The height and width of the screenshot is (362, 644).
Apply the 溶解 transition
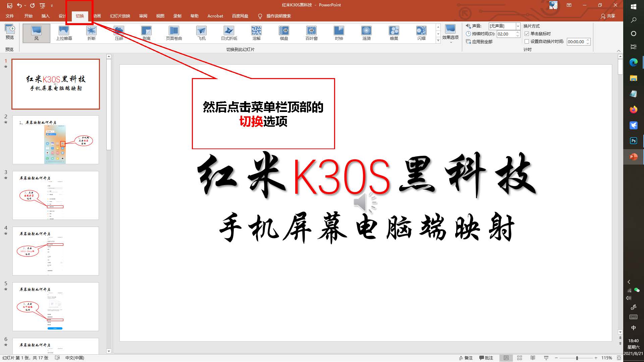point(256,33)
